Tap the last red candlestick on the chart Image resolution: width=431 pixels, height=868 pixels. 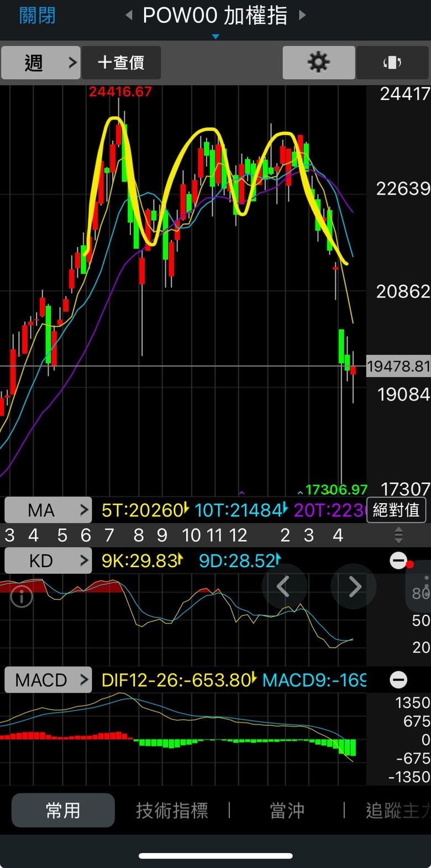353,371
